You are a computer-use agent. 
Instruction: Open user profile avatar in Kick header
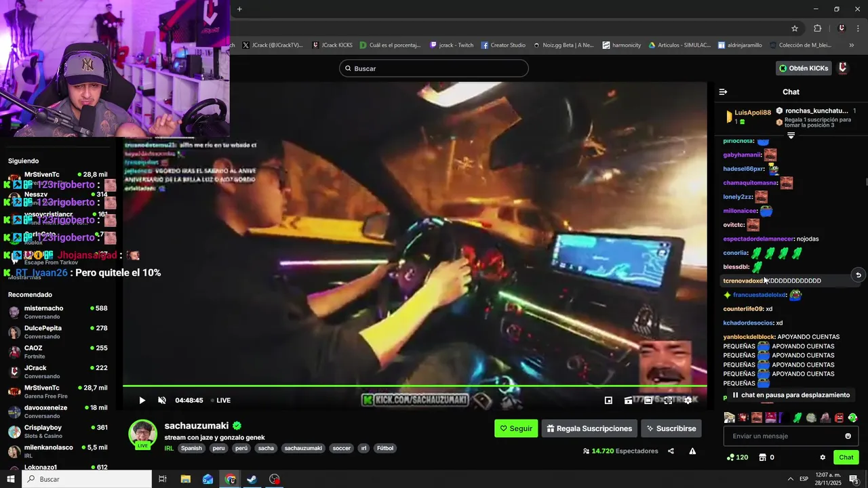point(843,68)
